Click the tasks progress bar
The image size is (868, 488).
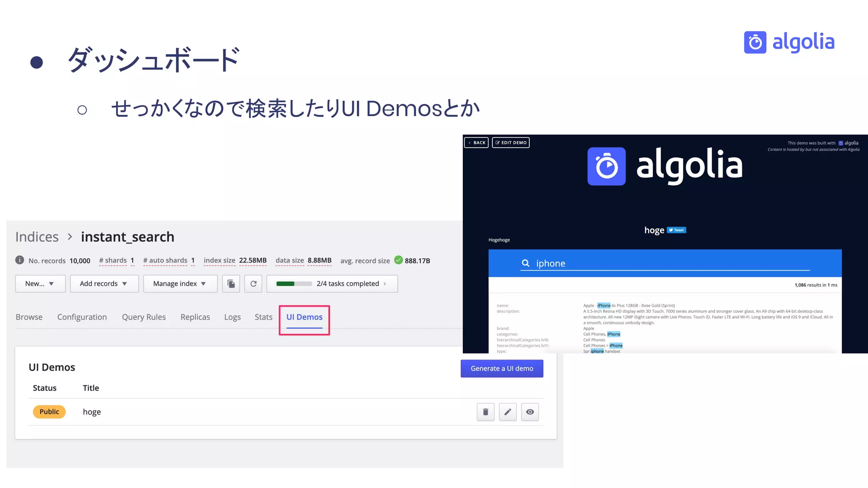pyautogui.click(x=294, y=284)
